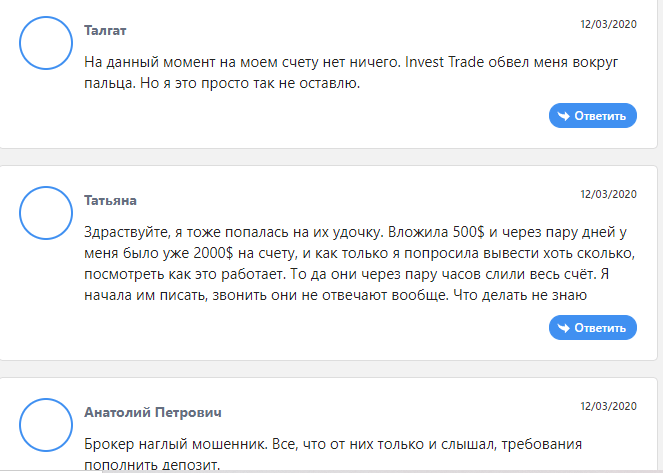This screenshot has height=473, width=663.
Task: Click reply arrow icon under Талгат's comment
Action: coord(563,116)
